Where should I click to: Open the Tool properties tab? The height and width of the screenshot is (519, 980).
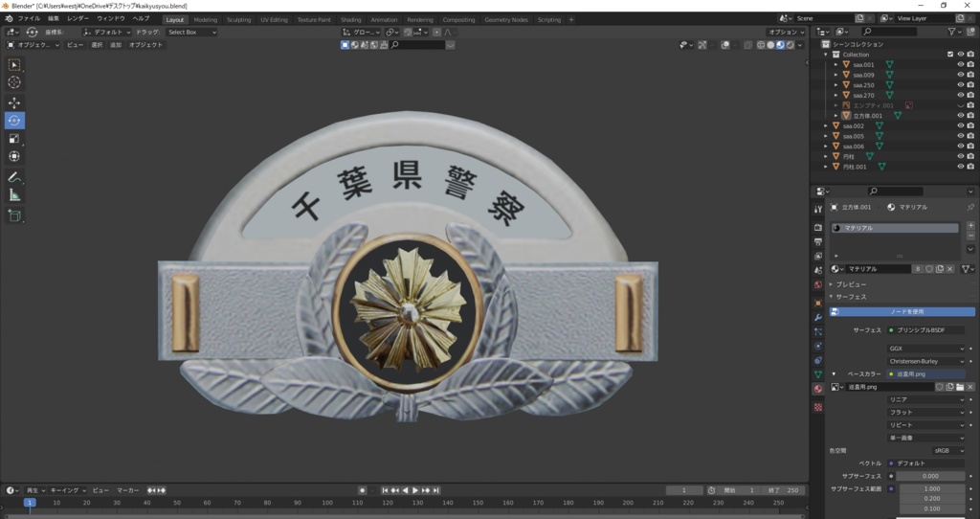point(818,210)
